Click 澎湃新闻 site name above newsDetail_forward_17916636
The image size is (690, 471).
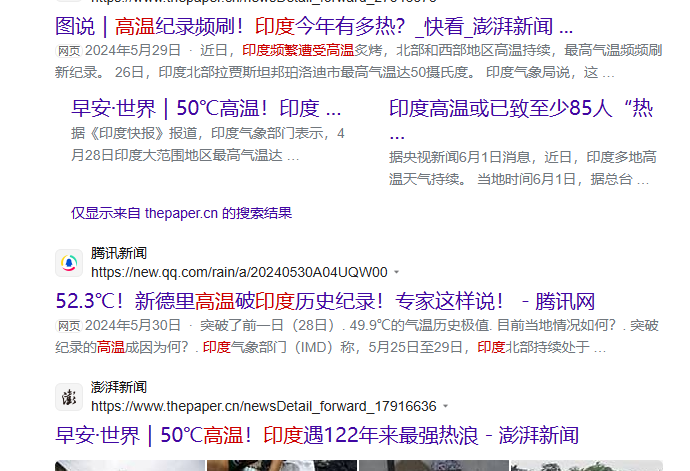pos(118,387)
